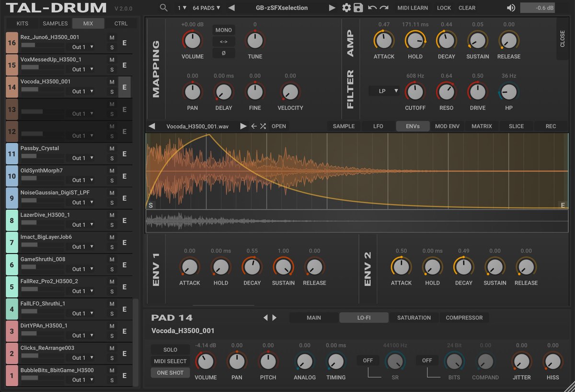
Task: Open edit E for Rez_Juno6_H3500_001 pad
Action: pyautogui.click(x=124, y=43)
